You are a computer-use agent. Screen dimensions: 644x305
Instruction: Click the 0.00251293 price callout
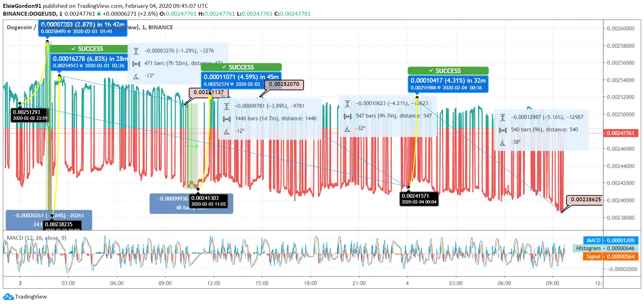[x=30, y=115]
